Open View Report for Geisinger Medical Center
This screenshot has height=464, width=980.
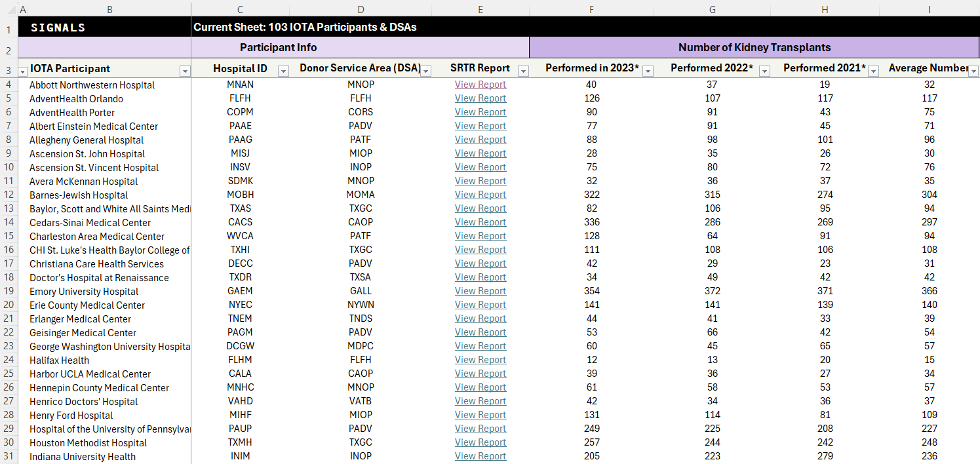tap(480, 332)
